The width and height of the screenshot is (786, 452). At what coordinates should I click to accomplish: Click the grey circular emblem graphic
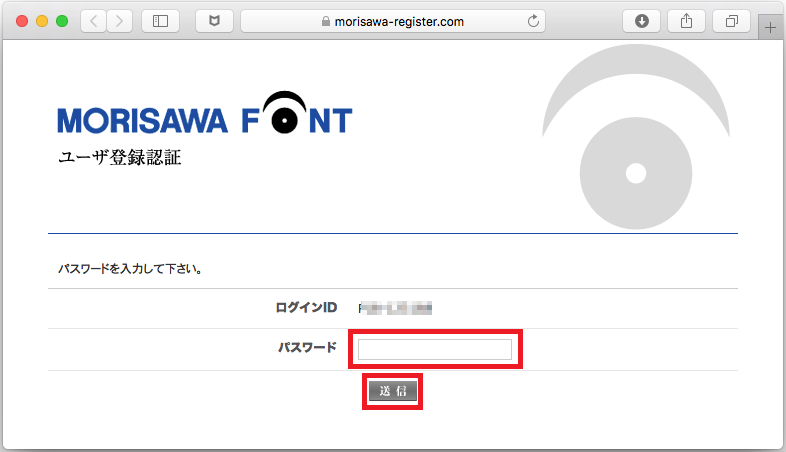point(635,174)
